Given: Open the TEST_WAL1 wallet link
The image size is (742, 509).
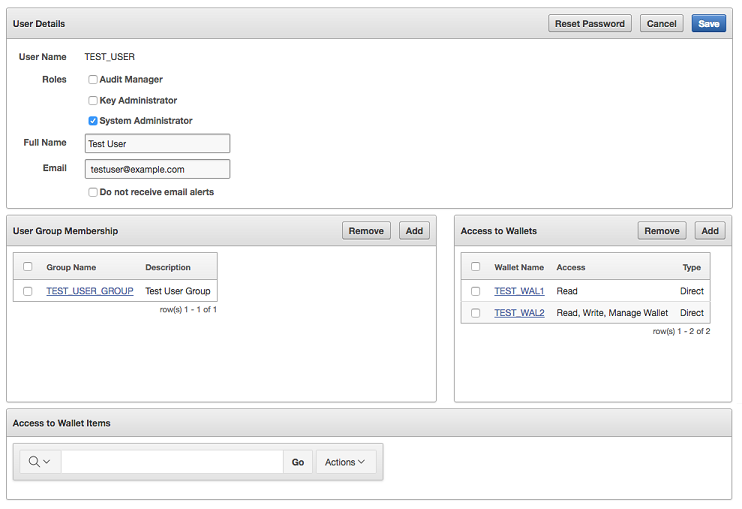Looking at the screenshot, I should [519, 291].
